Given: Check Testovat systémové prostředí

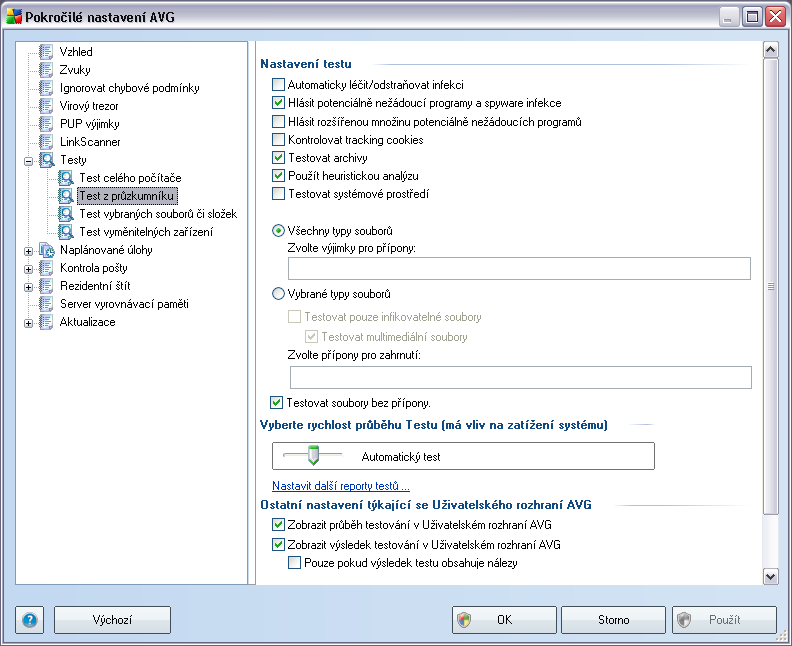Looking at the screenshot, I should 278,193.
